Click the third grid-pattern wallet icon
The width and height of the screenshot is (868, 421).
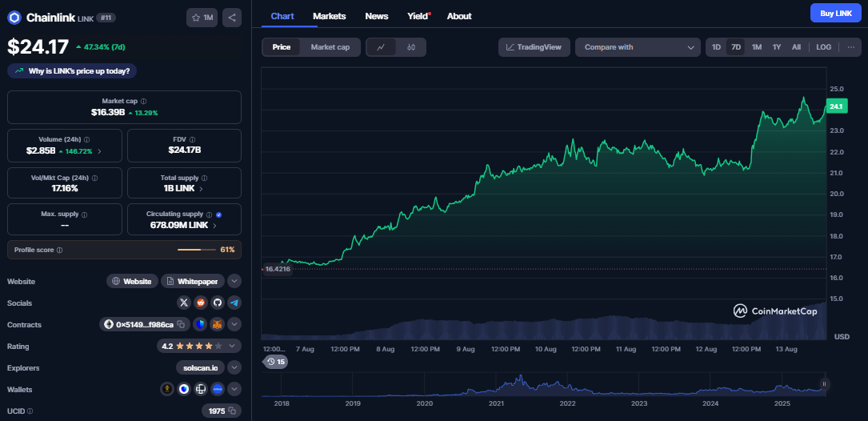200,389
